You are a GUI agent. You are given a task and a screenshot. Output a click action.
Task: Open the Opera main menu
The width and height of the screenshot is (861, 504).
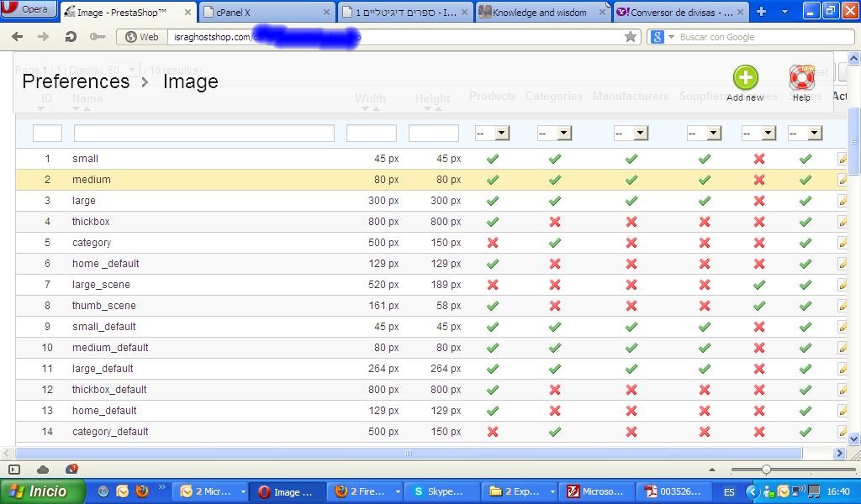tap(29, 8)
